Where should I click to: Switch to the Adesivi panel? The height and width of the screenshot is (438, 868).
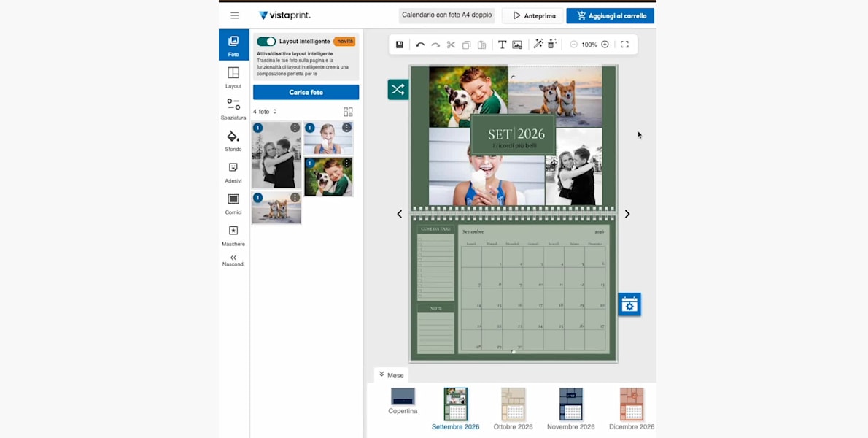tap(233, 172)
